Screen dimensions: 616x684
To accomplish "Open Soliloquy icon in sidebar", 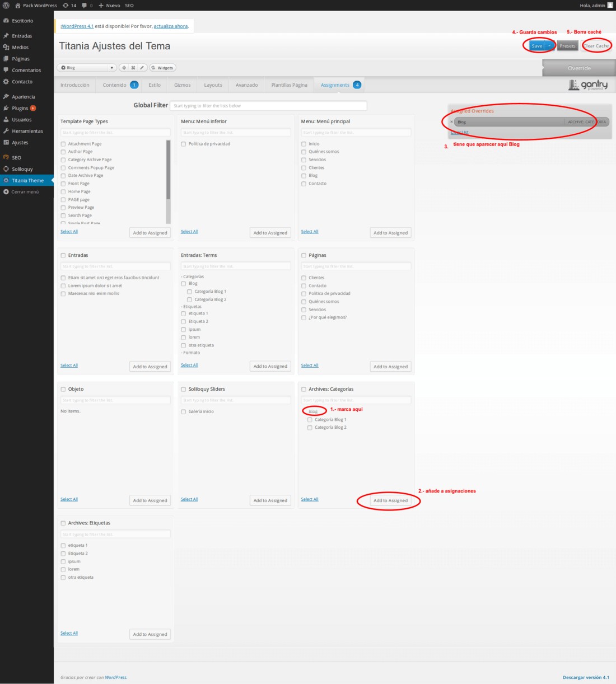I will click(x=6, y=168).
